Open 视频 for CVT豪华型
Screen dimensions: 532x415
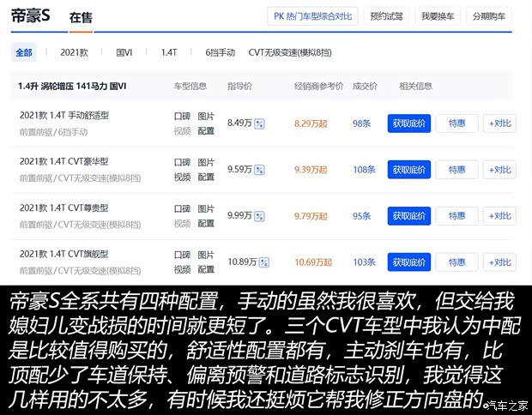(182, 177)
